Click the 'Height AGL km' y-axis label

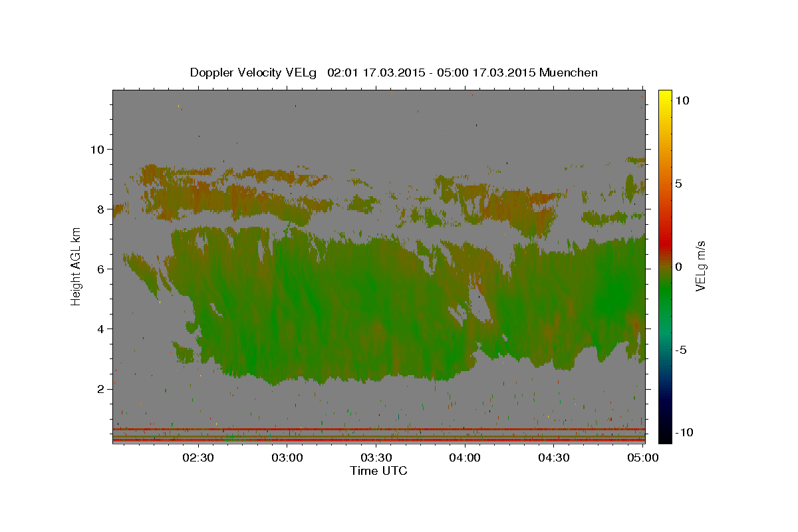(76, 266)
